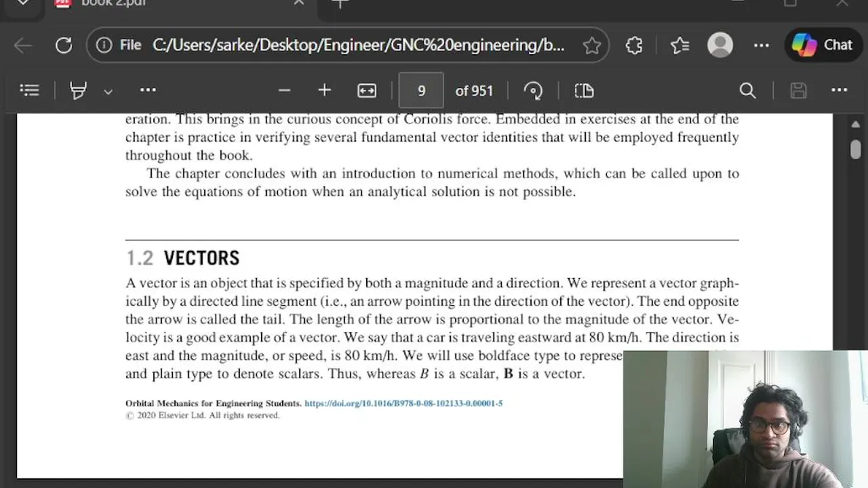Add this page to favorites star

click(592, 45)
